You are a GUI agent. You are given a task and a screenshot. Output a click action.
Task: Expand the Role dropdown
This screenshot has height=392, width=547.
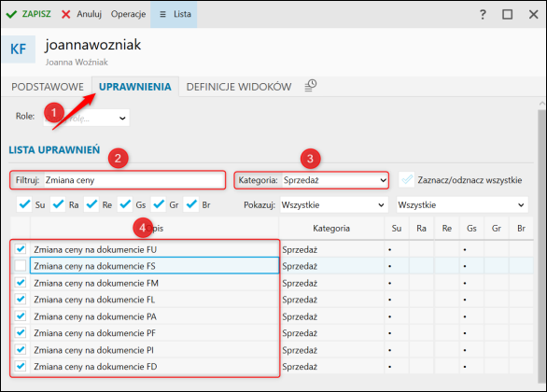coord(87,118)
